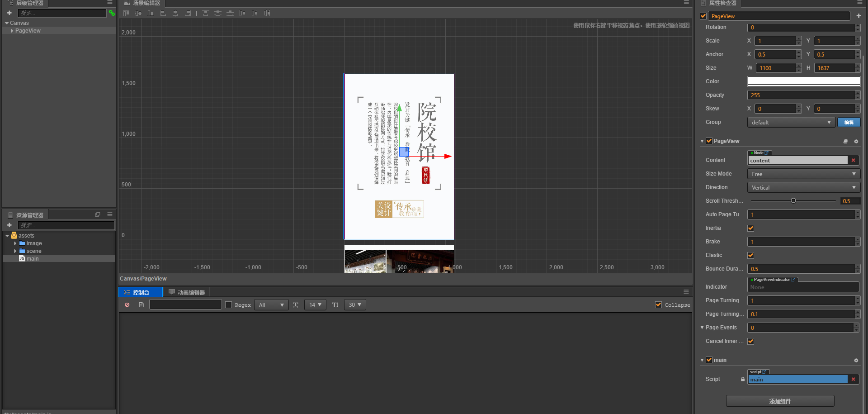Click the align bottom edges icon
This screenshot has height=414, width=868.
pos(151,14)
